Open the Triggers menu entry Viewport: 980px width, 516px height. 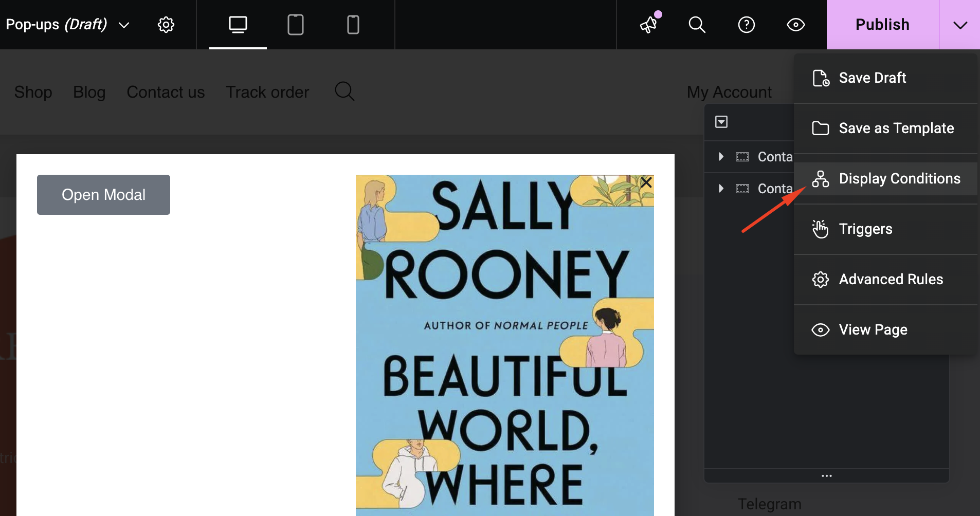[x=885, y=229]
